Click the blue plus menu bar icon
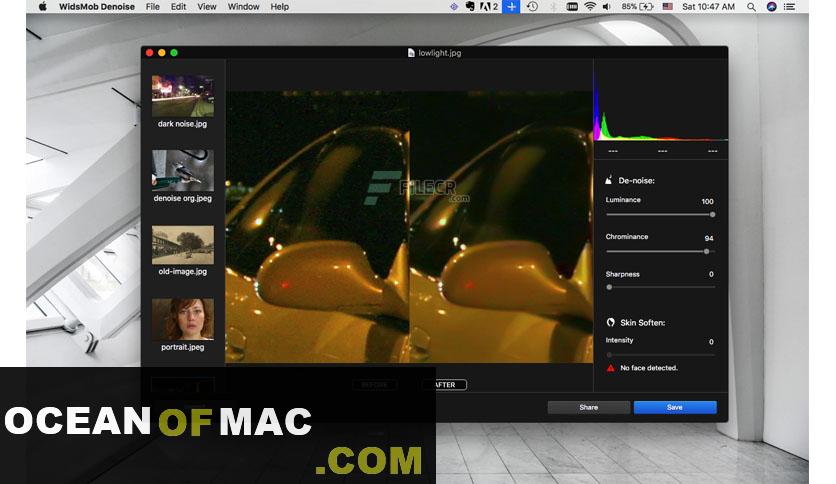The width and height of the screenshot is (836, 484). click(511, 6)
